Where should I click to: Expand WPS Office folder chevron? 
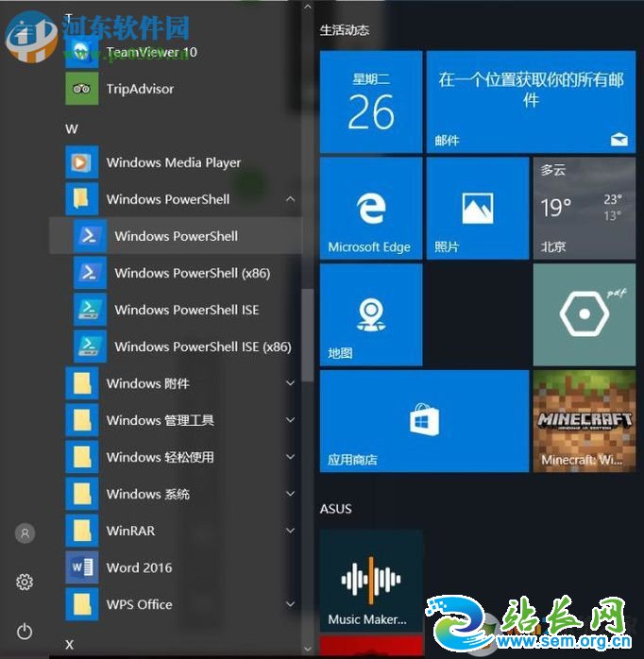pyautogui.click(x=290, y=604)
